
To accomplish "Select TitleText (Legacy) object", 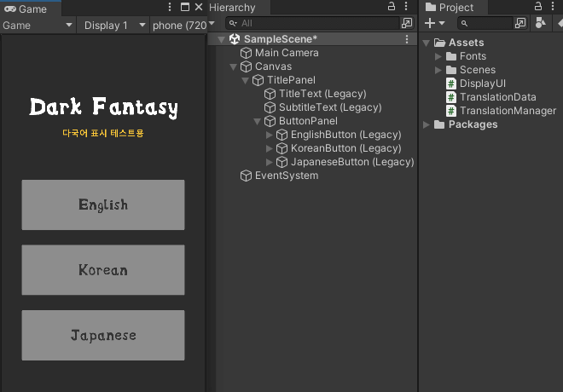I will point(322,94).
